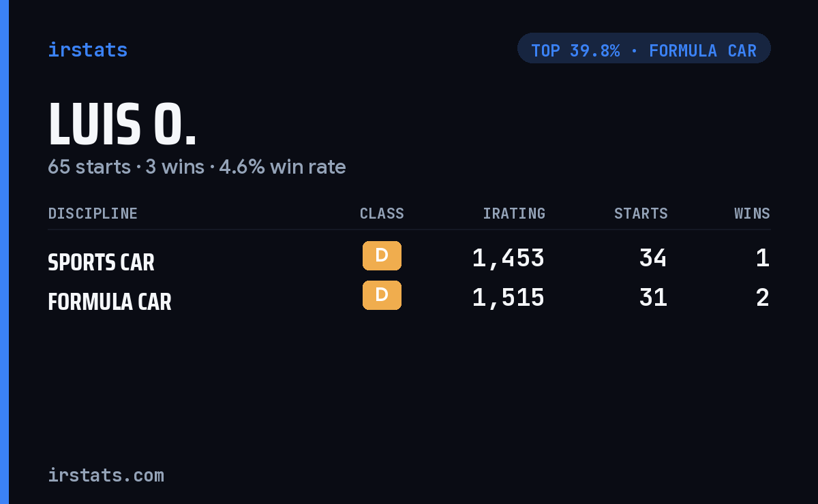
Task: Click the Sports Car iRating 1,453
Action: 509,258
